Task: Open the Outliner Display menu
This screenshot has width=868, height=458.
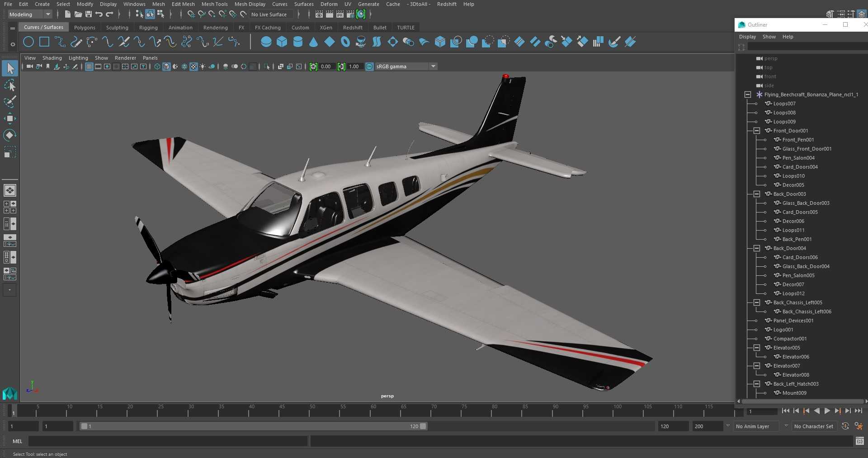Action: [x=747, y=37]
